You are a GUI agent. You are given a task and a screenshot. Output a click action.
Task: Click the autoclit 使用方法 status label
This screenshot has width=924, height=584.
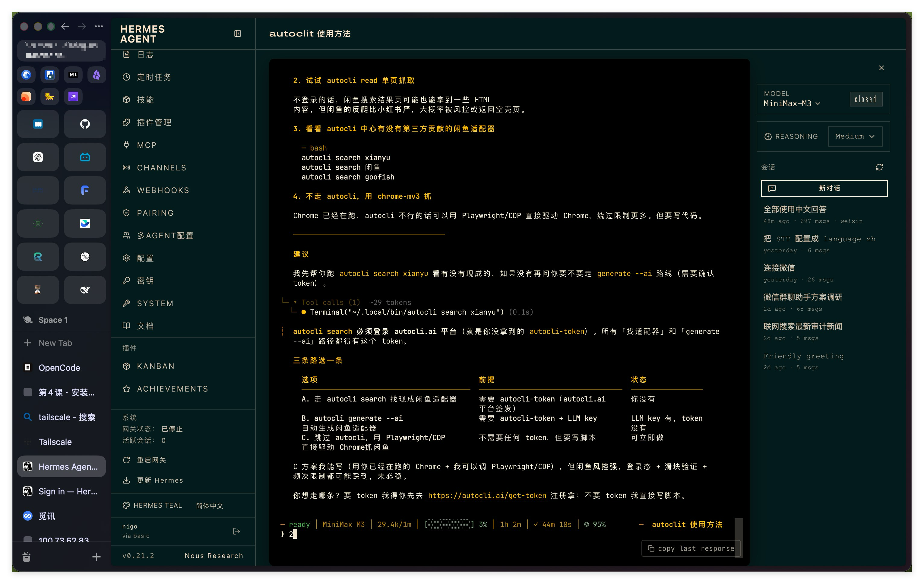tap(687, 525)
